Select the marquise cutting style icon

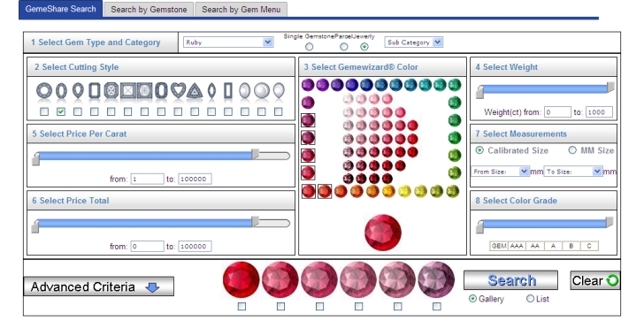coord(211,91)
